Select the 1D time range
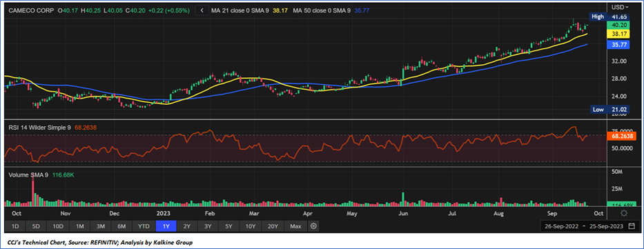 coord(14,226)
